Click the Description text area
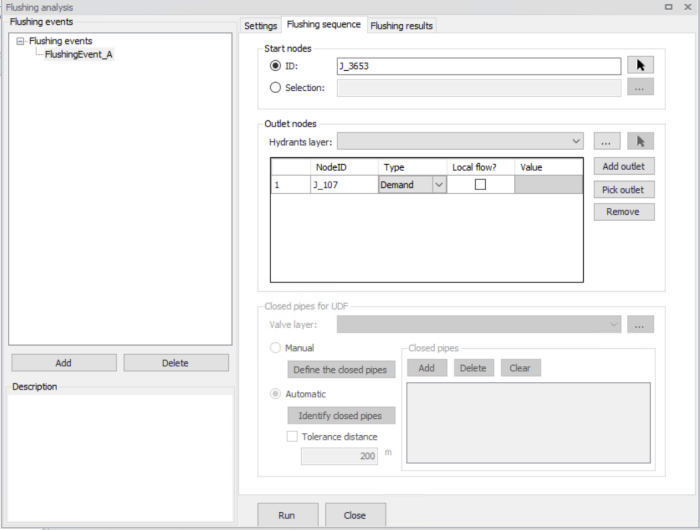Viewport: 700px width, 530px height. pos(121,457)
